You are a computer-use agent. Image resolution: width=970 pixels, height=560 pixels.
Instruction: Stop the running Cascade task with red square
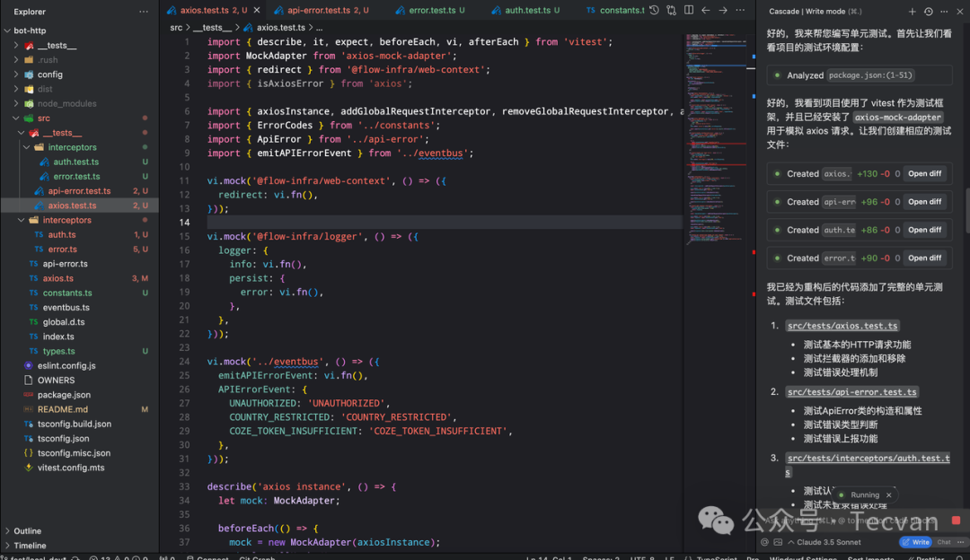pos(956,521)
